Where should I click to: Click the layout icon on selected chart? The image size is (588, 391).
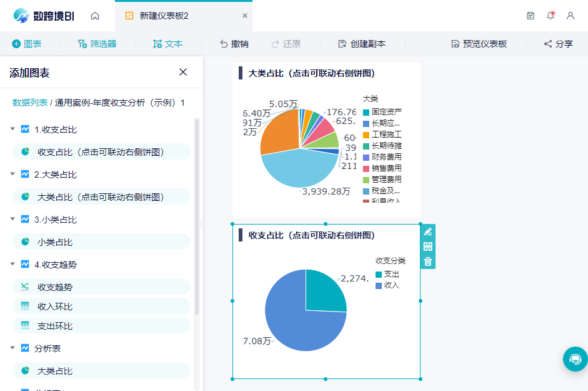[x=428, y=246]
